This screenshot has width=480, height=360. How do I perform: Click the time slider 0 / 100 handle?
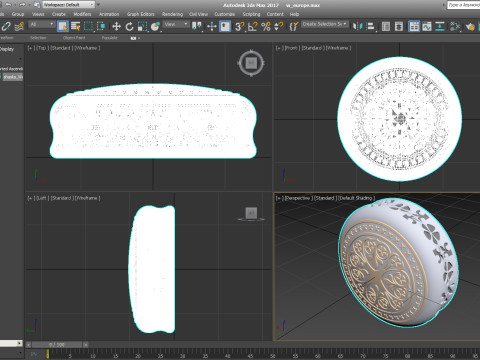57,345
